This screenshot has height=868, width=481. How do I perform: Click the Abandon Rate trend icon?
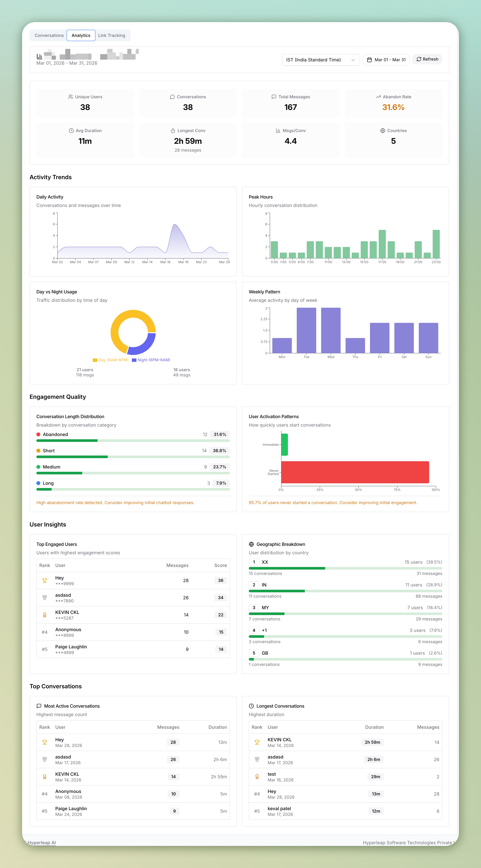[x=378, y=97]
